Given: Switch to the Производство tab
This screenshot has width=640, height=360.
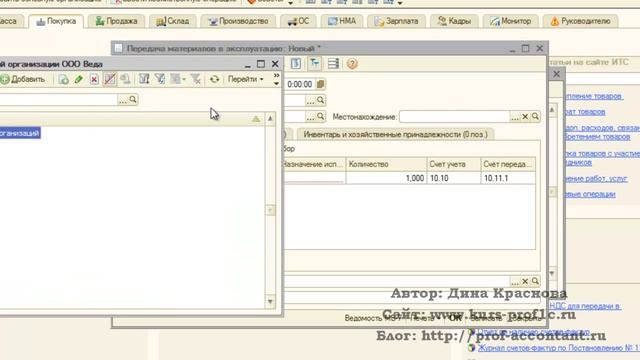Looking at the screenshot, I should (x=238, y=21).
